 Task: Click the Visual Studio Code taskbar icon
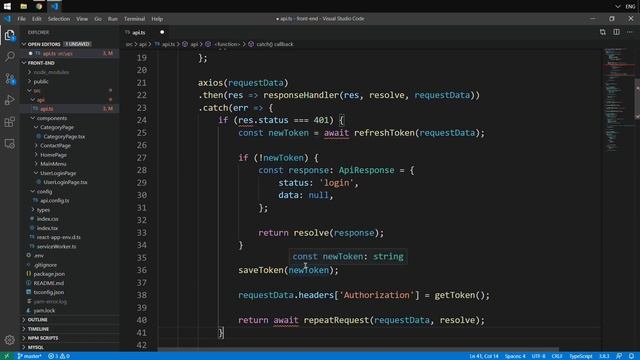pos(55,6)
